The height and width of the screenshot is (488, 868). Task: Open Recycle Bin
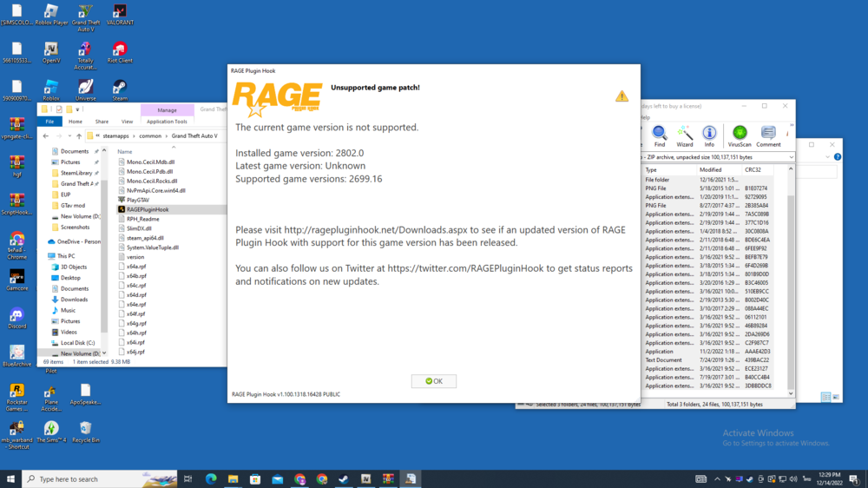(x=85, y=432)
